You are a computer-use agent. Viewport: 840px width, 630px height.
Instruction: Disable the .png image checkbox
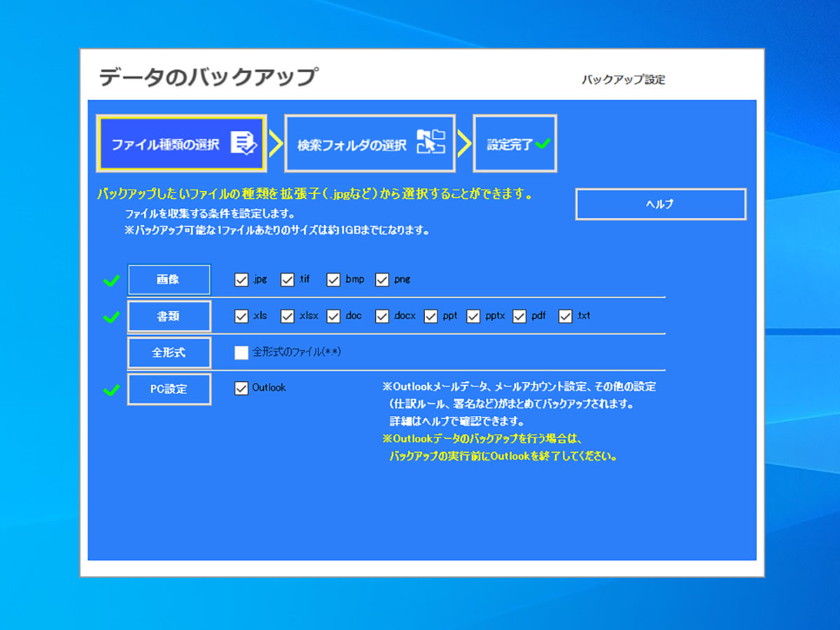(381, 280)
